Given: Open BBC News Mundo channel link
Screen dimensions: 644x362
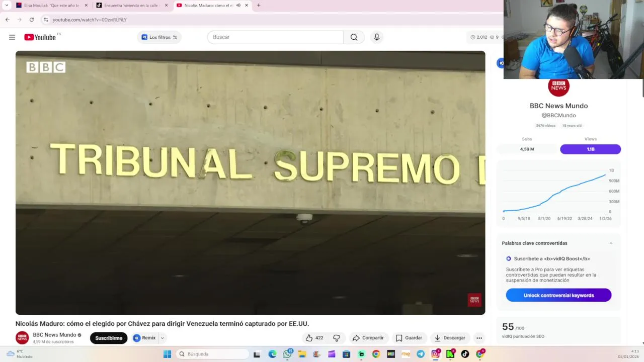Looking at the screenshot, I should point(54,335).
